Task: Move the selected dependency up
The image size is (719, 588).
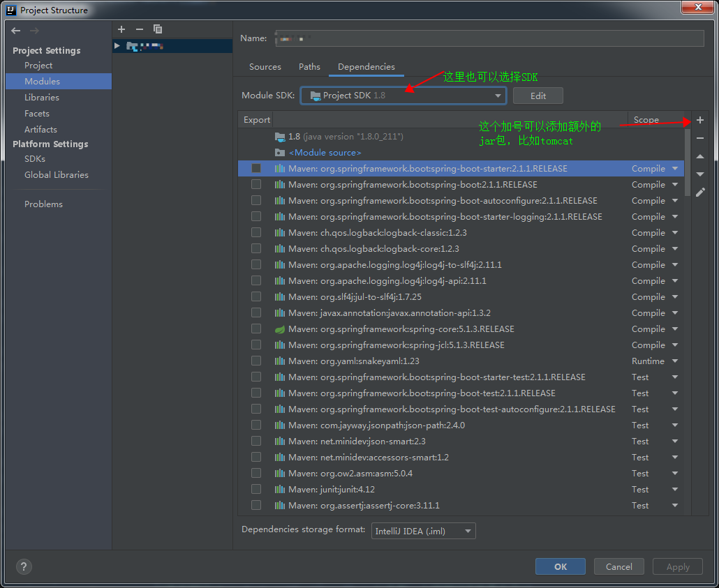Action: (699, 156)
